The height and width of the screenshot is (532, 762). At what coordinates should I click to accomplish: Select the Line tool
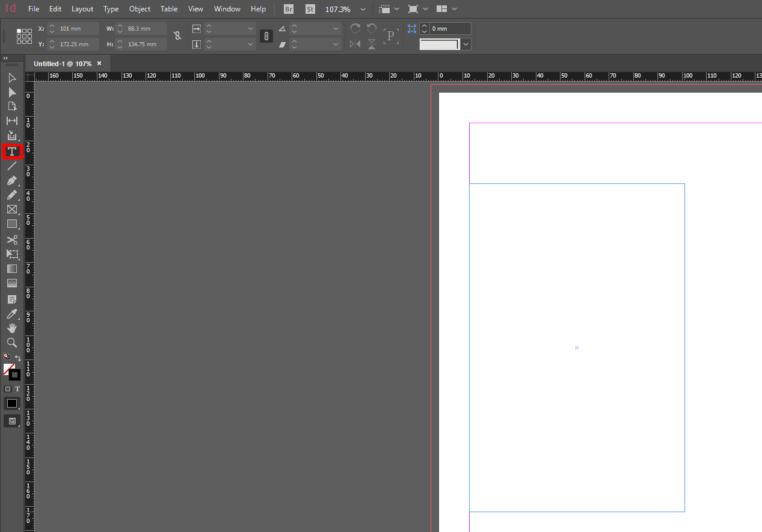click(12, 166)
